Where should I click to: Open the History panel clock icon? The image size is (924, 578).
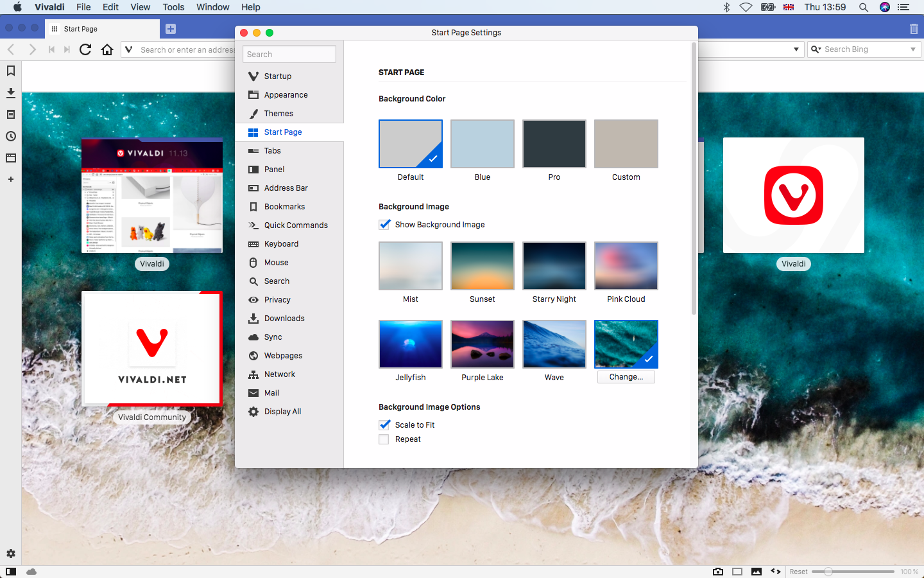(x=11, y=136)
